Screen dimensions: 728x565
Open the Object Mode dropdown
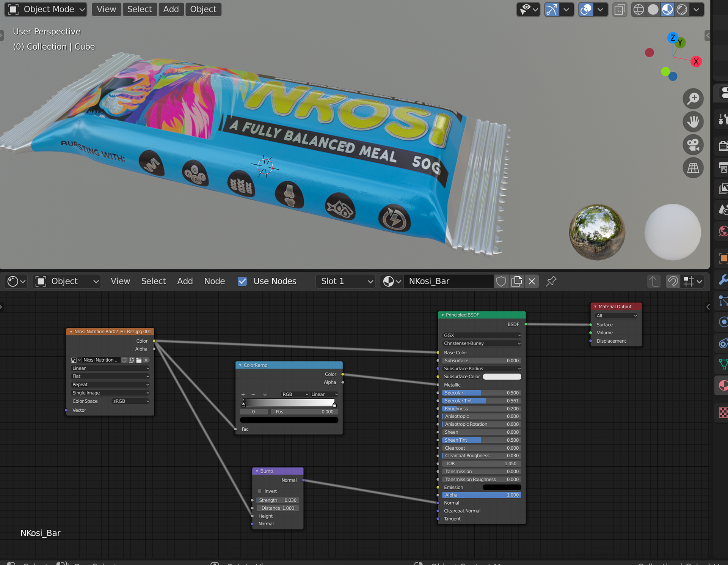coord(45,9)
